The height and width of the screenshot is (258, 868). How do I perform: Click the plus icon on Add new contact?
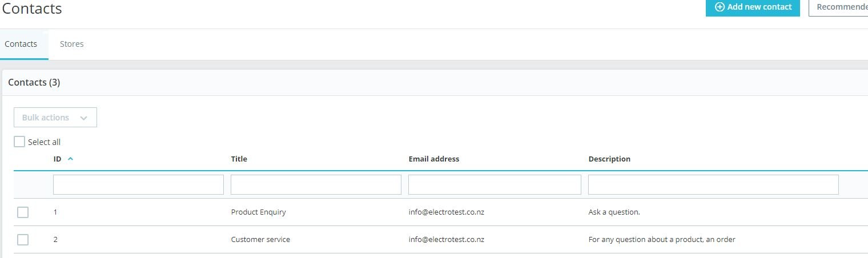[x=720, y=7]
